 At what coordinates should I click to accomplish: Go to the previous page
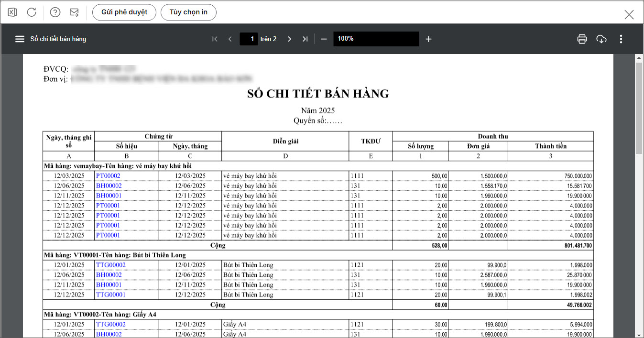click(230, 39)
